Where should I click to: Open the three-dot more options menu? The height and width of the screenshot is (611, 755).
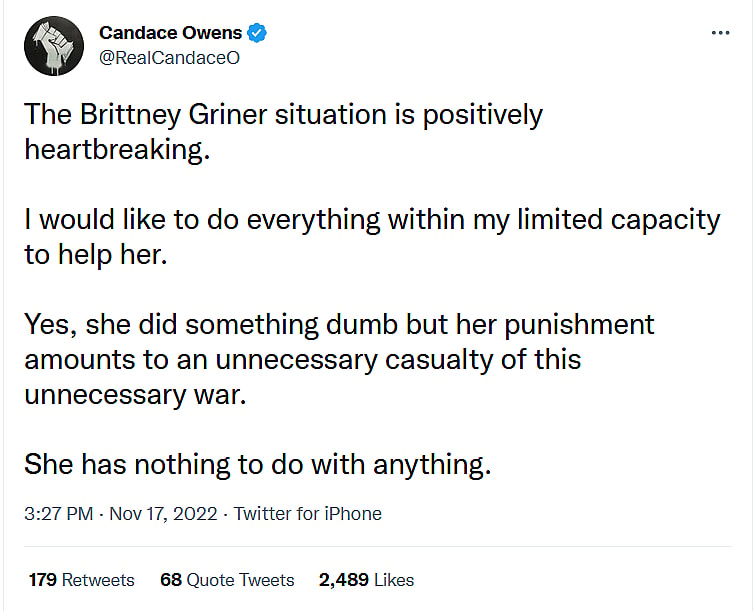(x=720, y=33)
